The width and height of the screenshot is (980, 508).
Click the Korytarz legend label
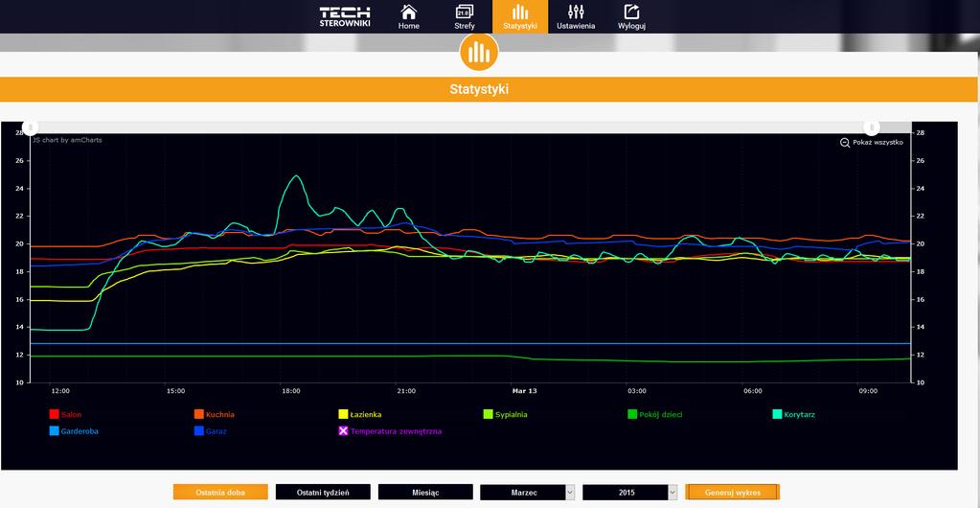tap(799, 414)
